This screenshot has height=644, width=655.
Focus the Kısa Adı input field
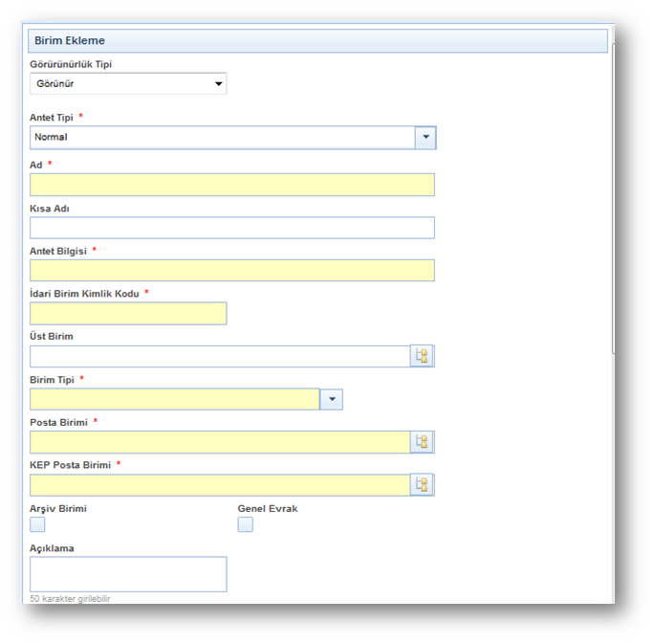pos(231,228)
